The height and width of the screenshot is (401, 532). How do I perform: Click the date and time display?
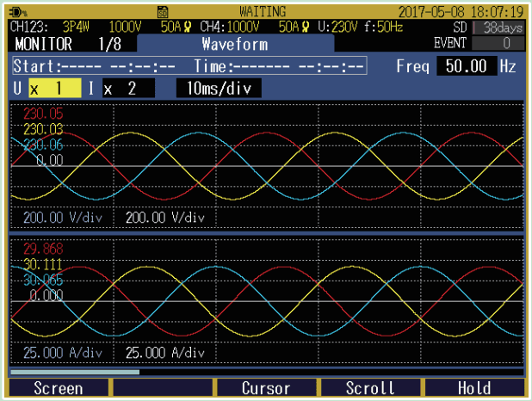click(462, 13)
